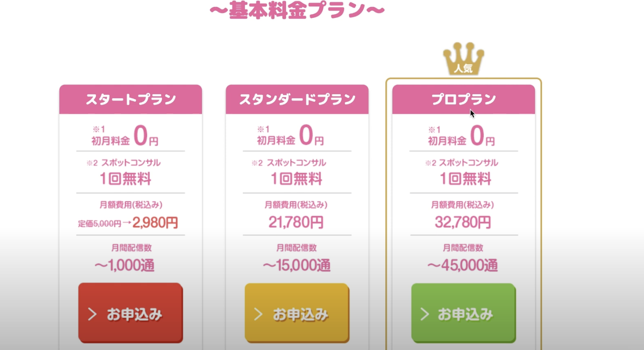Viewport: 644px width, 350px height.
Task: Click the 基本料金プラン page title
Action: pyautogui.click(x=297, y=10)
